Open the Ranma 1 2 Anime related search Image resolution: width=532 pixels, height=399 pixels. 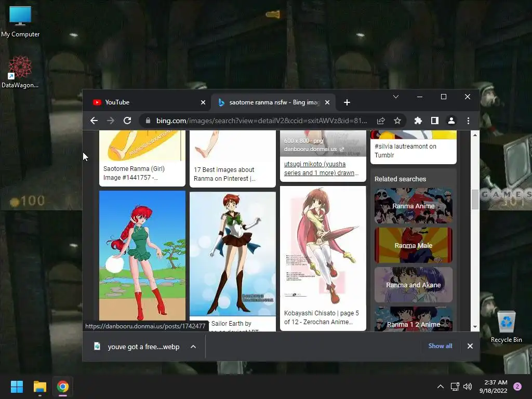[x=413, y=320]
